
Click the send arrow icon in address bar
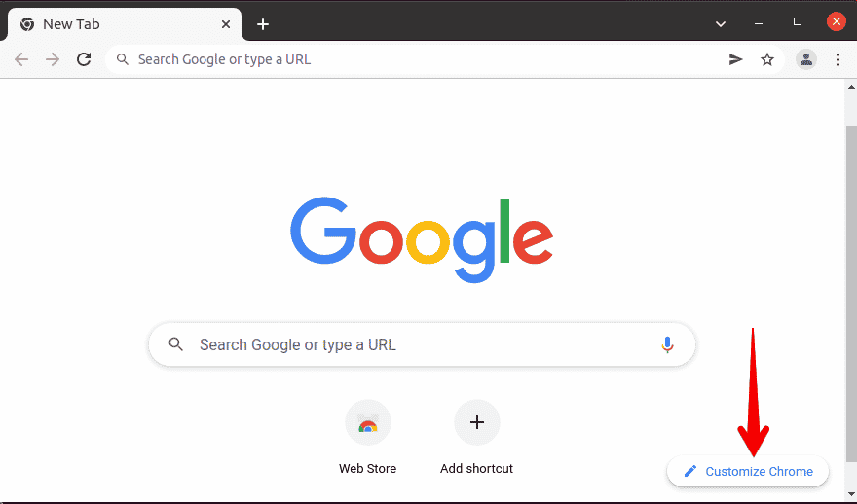[736, 59]
